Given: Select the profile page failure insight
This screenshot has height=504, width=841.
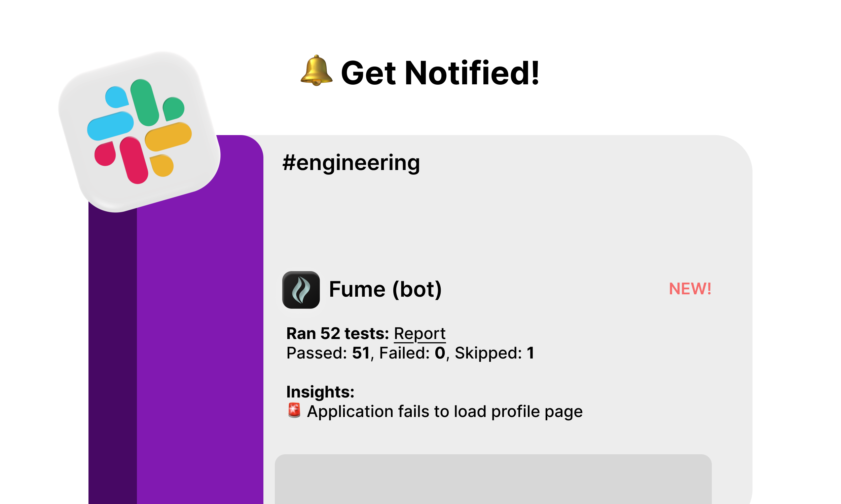Looking at the screenshot, I should (444, 411).
